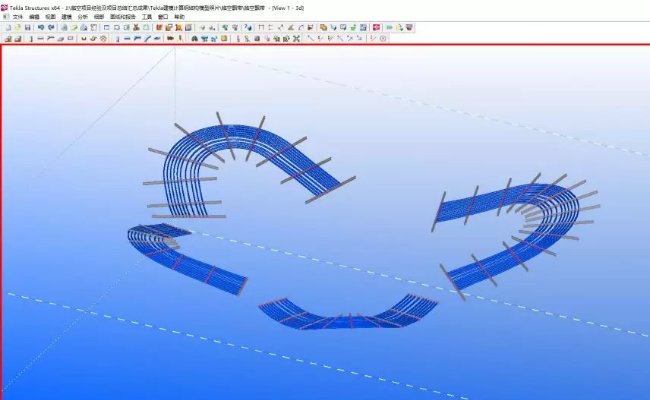Select the create weld tool

tap(181, 39)
